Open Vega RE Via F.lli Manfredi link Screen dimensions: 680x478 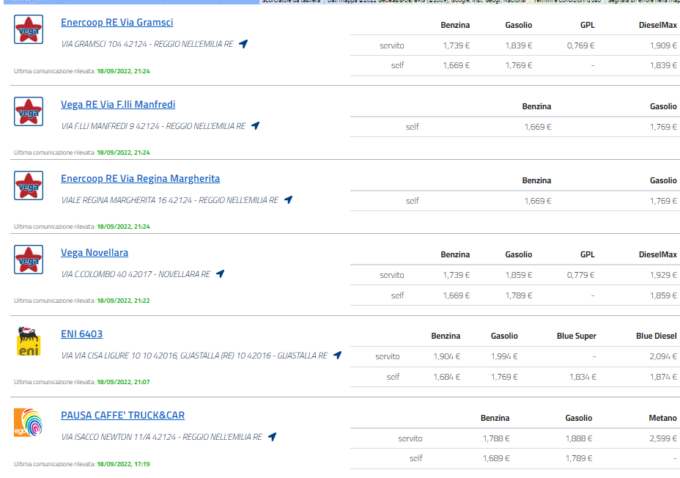pyautogui.click(x=118, y=105)
